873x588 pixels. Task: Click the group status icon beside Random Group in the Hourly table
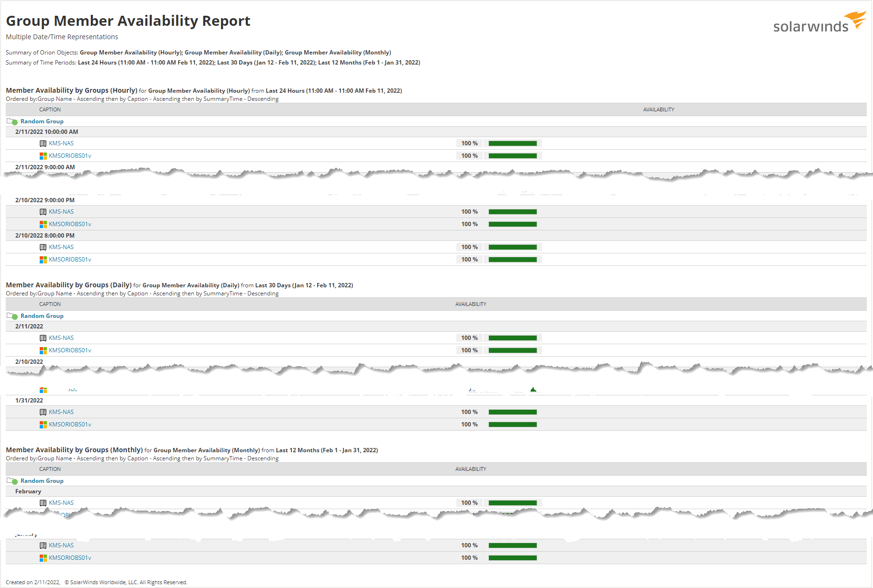point(12,121)
